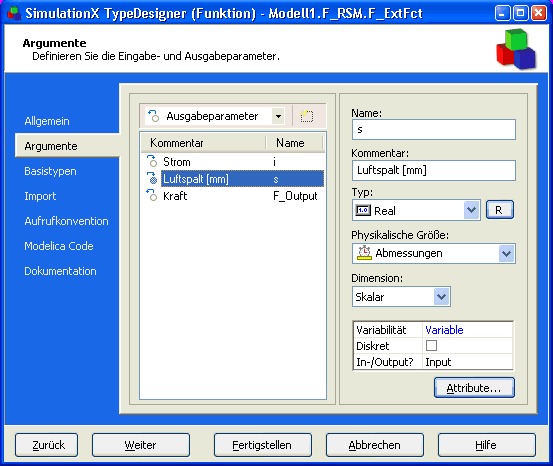Screen dimensions: 553x466
Task: Click the In-/Output? property label
Action: [384, 362]
